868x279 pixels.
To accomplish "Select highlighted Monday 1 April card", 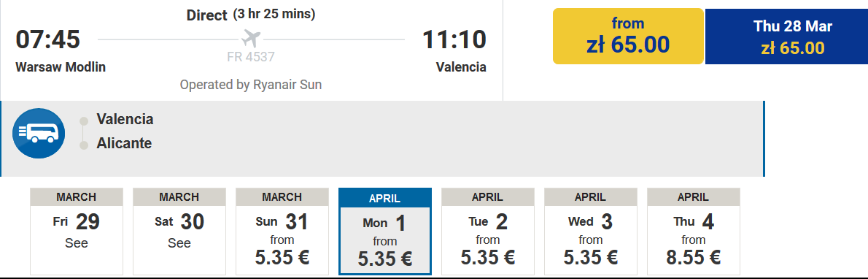I will [384, 232].
